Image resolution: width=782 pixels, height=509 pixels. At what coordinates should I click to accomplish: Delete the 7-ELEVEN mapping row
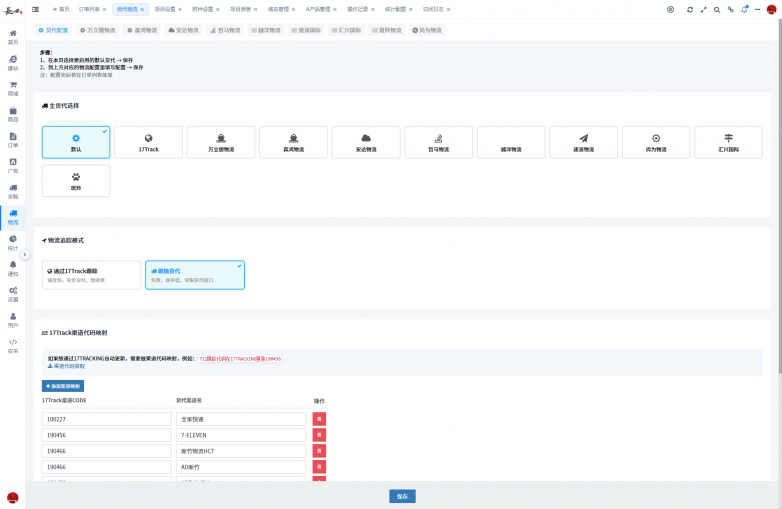[319, 435]
